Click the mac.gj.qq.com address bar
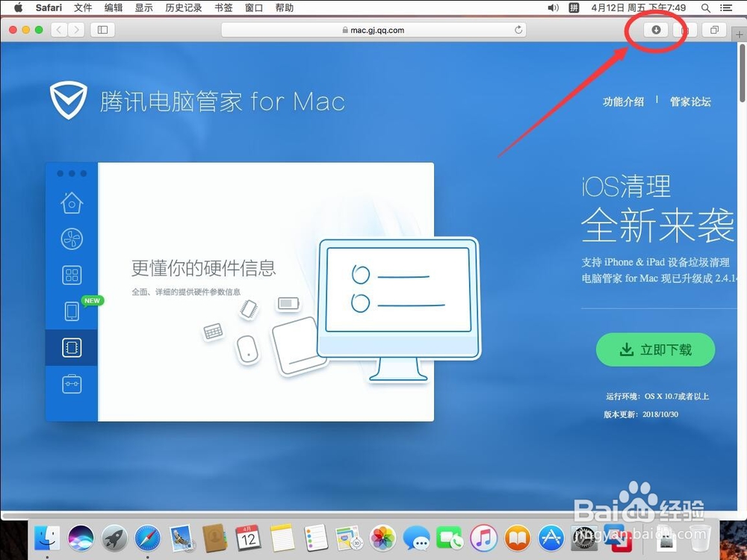 374,30
